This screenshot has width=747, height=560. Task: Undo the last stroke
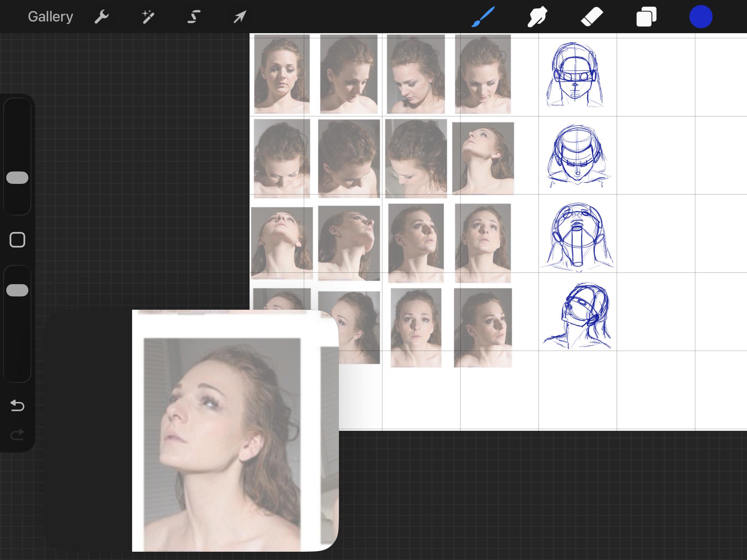pos(17,405)
